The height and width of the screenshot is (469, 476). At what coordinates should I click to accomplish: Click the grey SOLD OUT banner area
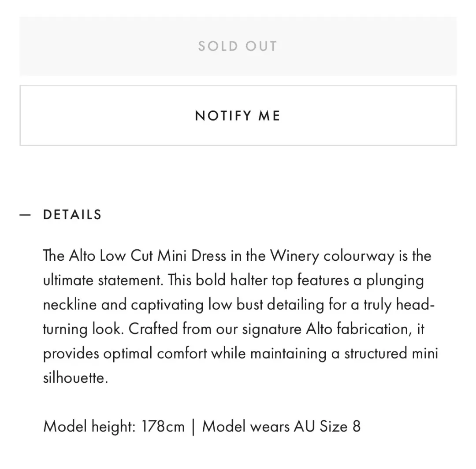238,46
